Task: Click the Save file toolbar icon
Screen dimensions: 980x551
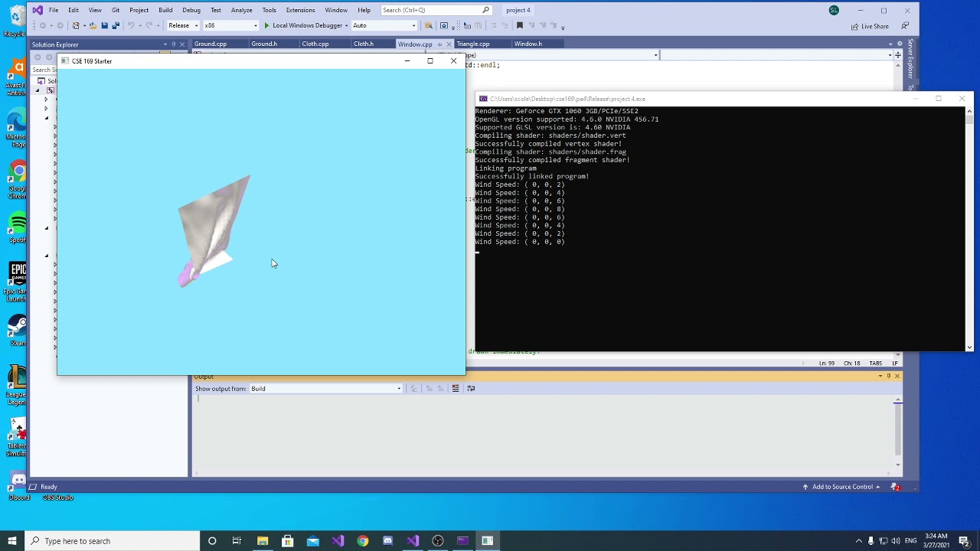Action: click(104, 25)
